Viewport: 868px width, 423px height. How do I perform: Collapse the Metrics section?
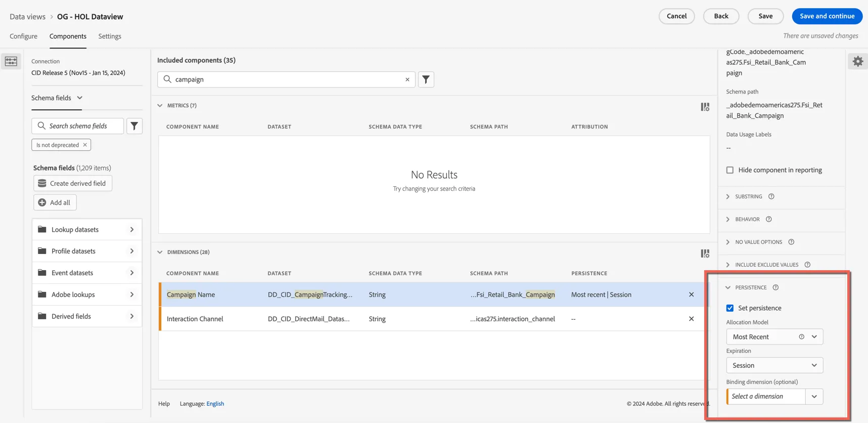pos(160,105)
